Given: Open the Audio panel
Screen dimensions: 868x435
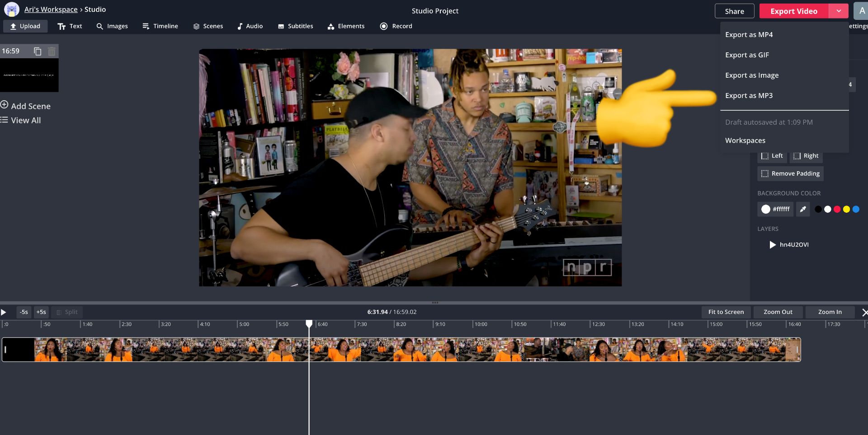Looking at the screenshot, I should click(x=250, y=26).
